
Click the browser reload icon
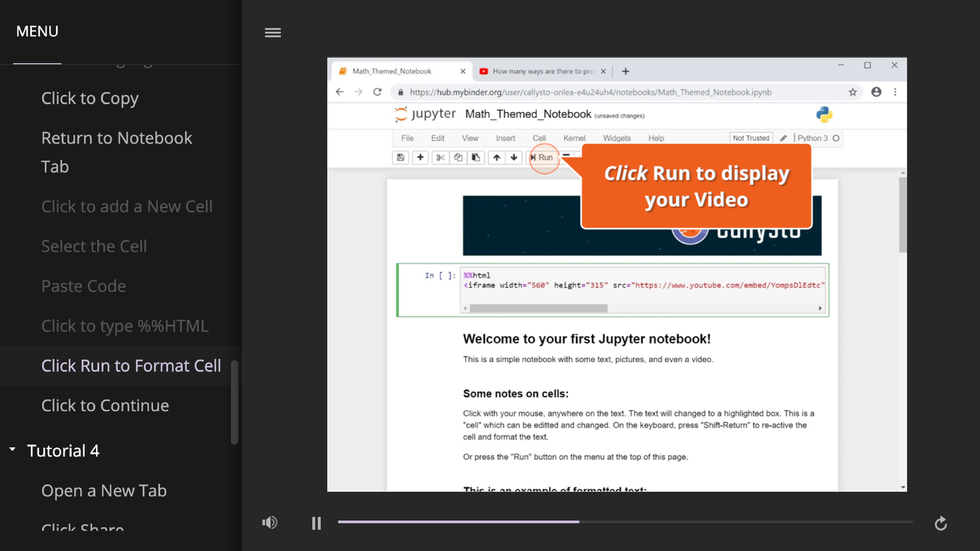click(x=377, y=92)
